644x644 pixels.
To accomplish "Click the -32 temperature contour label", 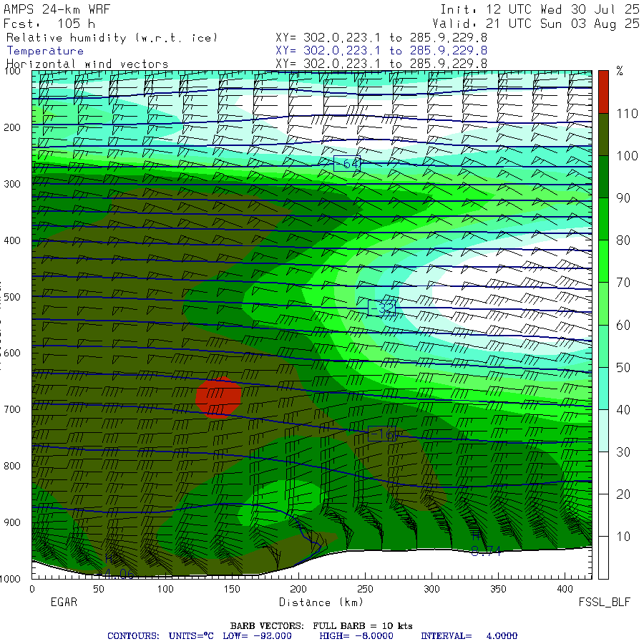I will coord(381,308).
